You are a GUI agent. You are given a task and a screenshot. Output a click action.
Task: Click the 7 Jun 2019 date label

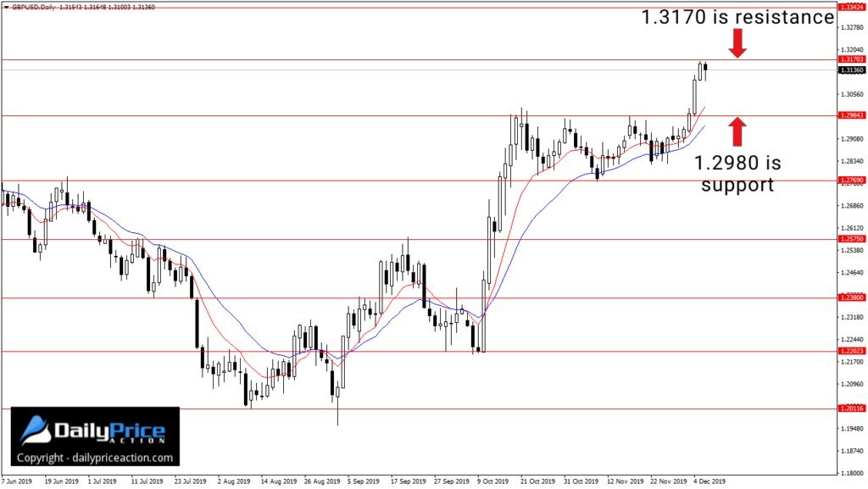(17, 481)
